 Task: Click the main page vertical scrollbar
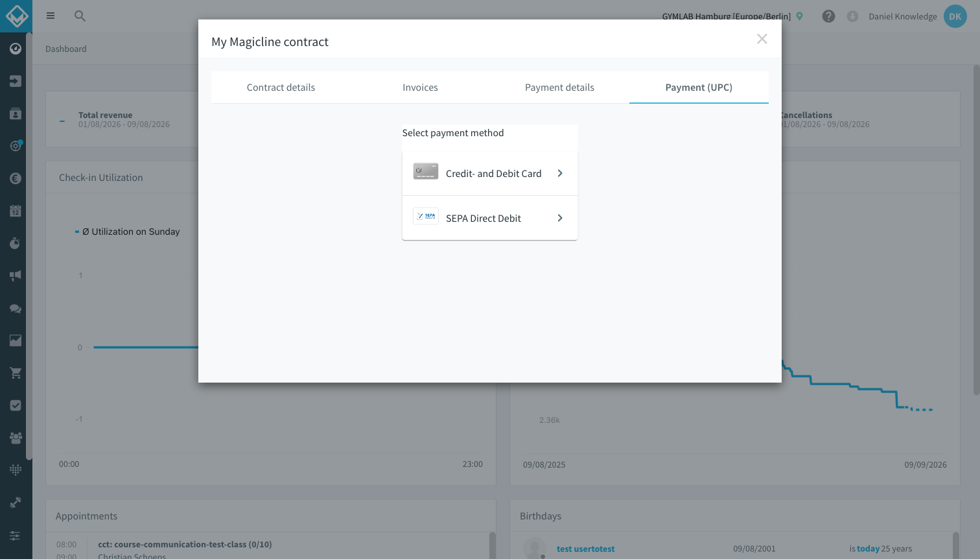[x=976, y=230]
